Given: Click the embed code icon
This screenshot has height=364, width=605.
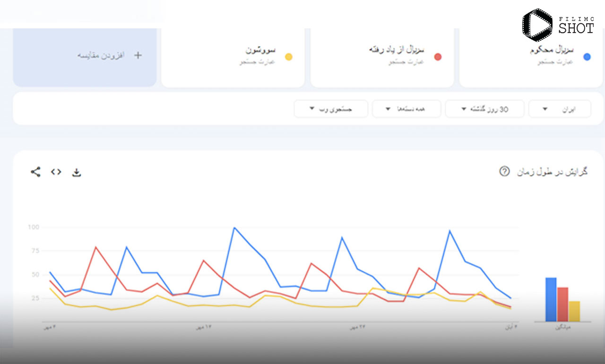Looking at the screenshot, I should click(56, 172).
